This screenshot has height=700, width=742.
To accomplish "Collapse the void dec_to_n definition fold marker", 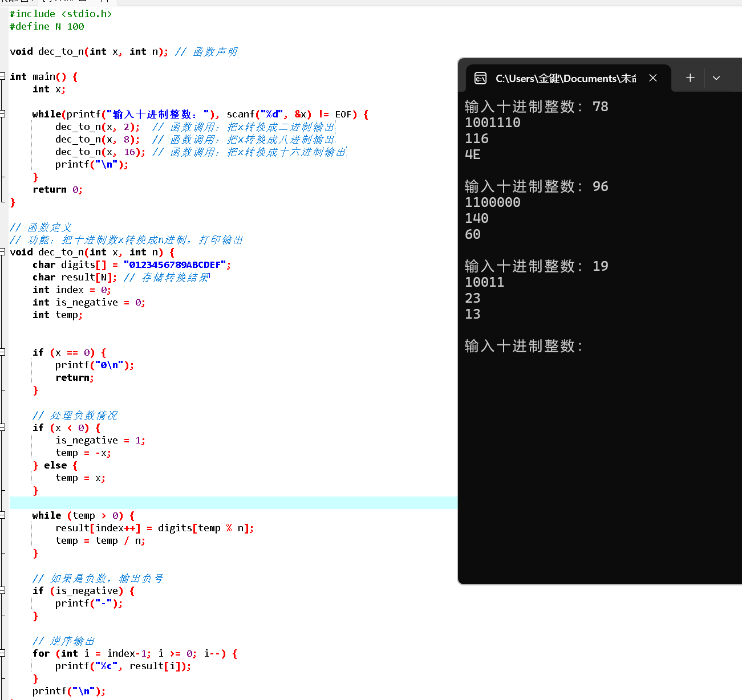I will [x=3, y=251].
